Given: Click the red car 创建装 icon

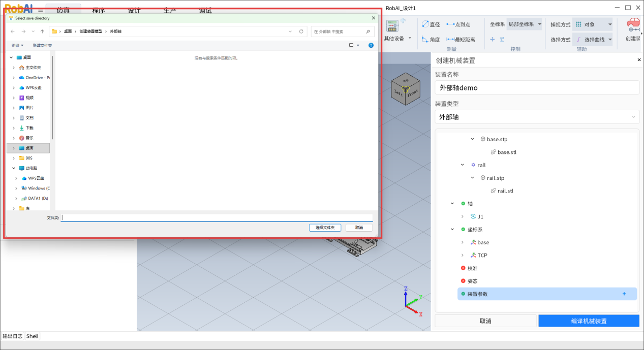Looking at the screenshot, I should 634,25.
